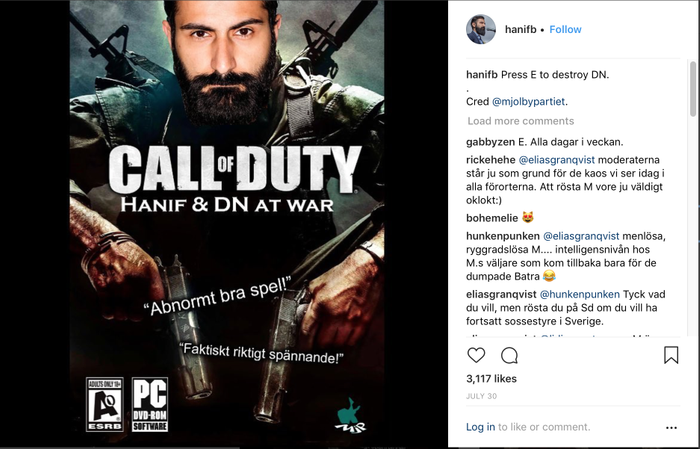Image resolution: width=700 pixels, height=449 pixels.
Task: Open the @hunkenpunken mention in eliasgranqvist's reply
Action: click(579, 295)
